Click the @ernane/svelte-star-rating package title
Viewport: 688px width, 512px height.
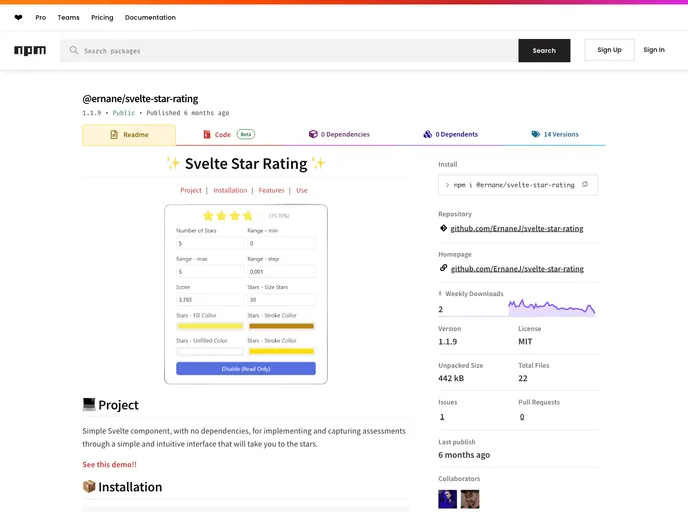(x=140, y=99)
